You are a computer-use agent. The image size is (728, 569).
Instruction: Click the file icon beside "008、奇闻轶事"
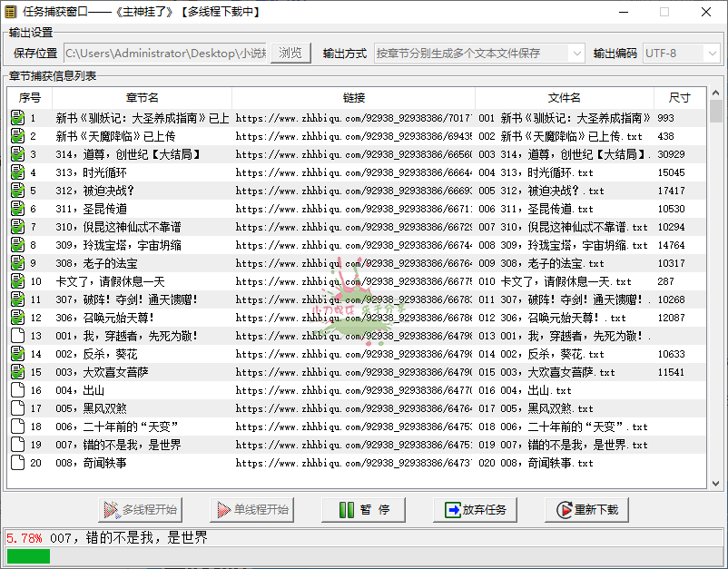click(16, 463)
